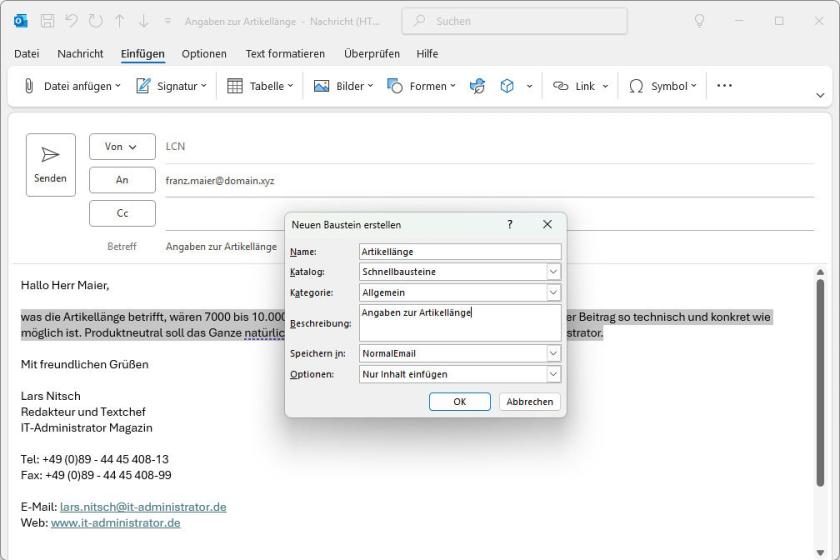The width and height of the screenshot is (840, 560).
Task: Expand the Tabelle dropdown arrow
Action: (x=290, y=86)
